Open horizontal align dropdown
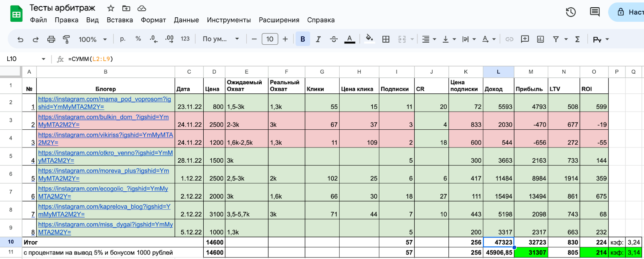This screenshot has height=259, width=644. coord(429,39)
